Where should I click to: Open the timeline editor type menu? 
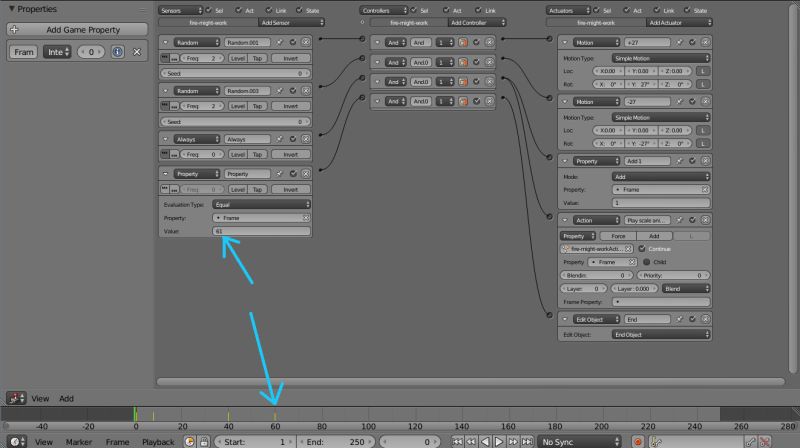[x=17, y=441]
